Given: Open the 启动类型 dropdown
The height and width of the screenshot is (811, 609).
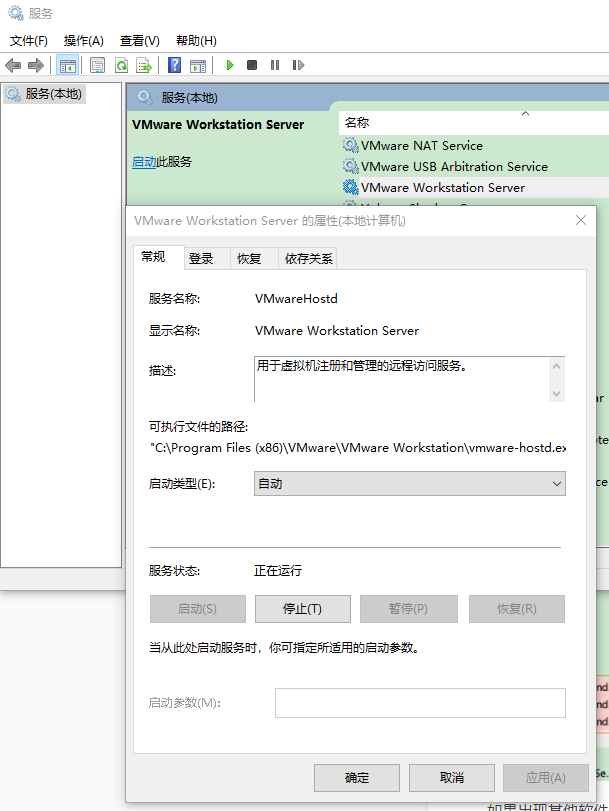Looking at the screenshot, I should pyautogui.click(x=410, y=484).
